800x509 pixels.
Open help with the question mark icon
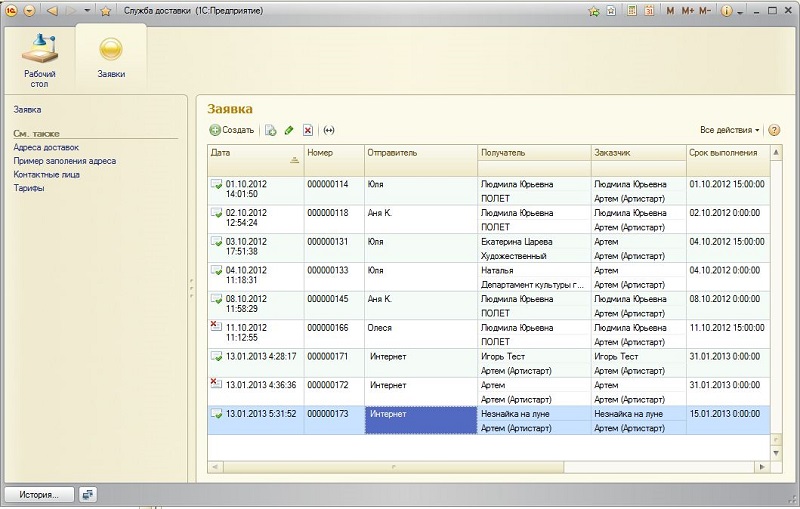pyautogui.click(x=774, y=130)
